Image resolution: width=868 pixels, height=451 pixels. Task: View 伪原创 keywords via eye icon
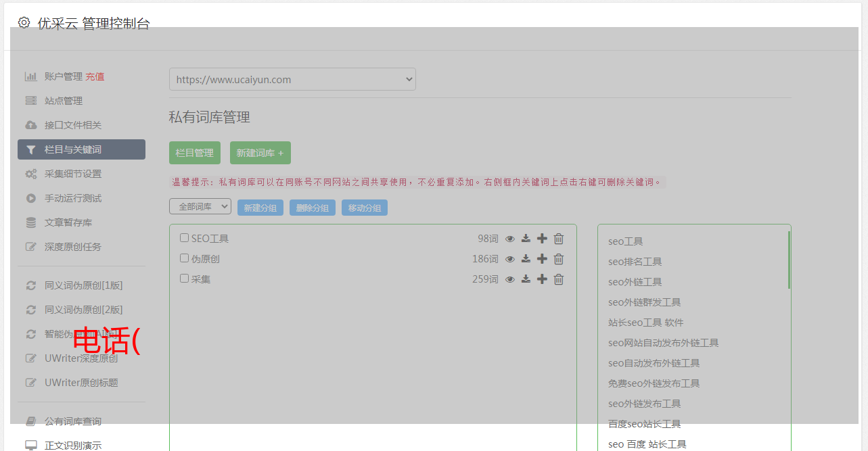point(510,259)
